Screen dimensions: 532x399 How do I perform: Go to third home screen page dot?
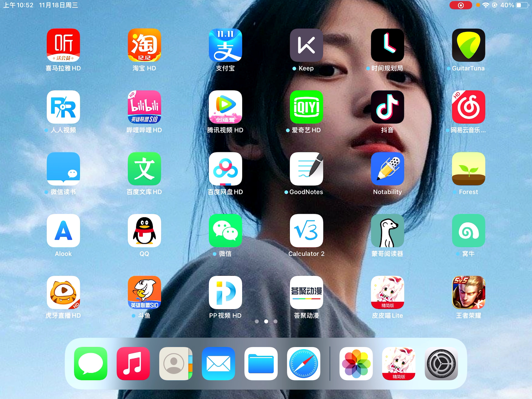point(275,321)
